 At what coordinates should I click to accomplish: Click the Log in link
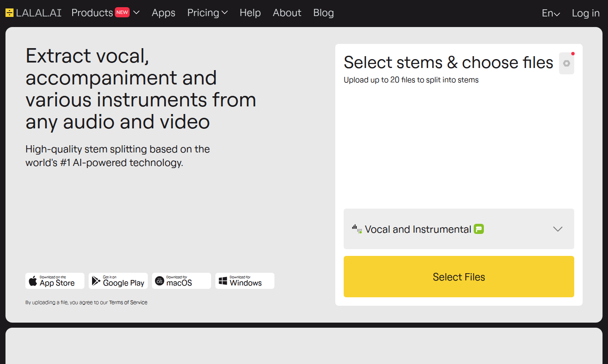[586, 13]
